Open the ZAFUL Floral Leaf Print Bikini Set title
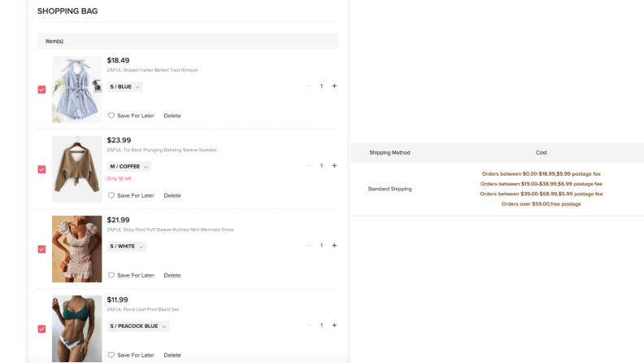 coord(143,309)
